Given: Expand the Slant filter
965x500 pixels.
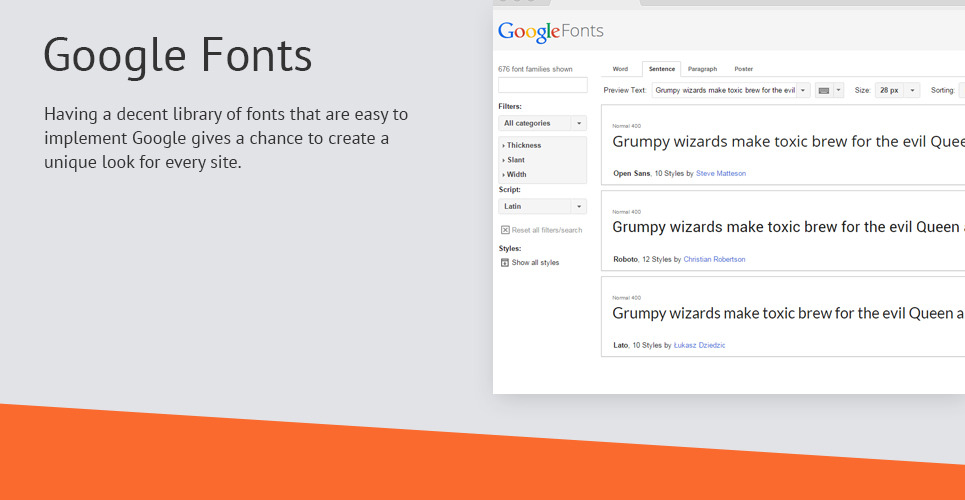Looking at the screenshot, I should click(x=516, y=160).
